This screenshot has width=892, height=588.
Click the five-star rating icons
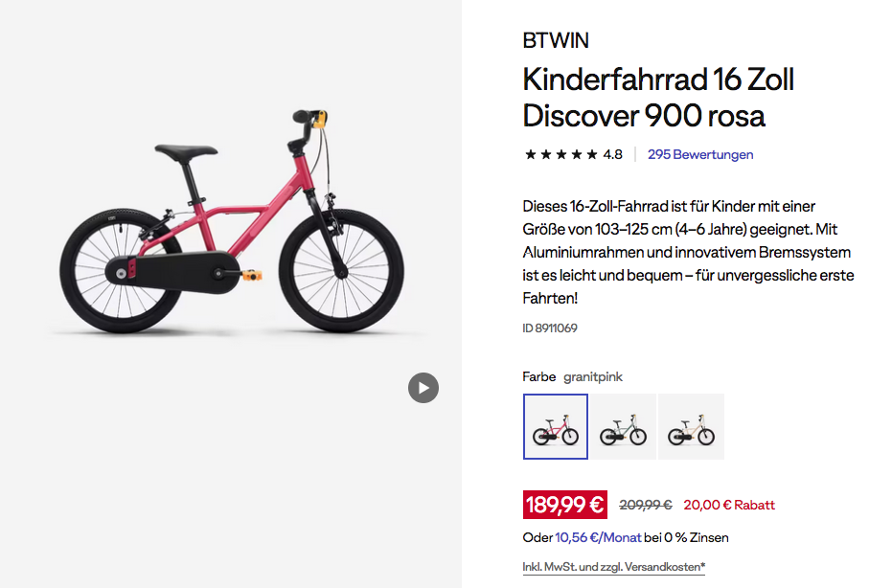pos(560,154)
